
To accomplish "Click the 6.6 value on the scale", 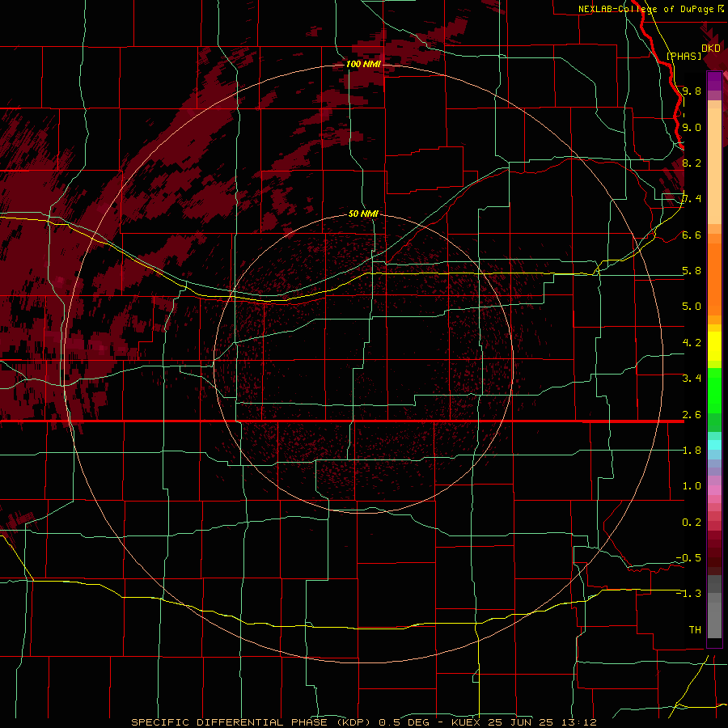I will pos(692,235).
